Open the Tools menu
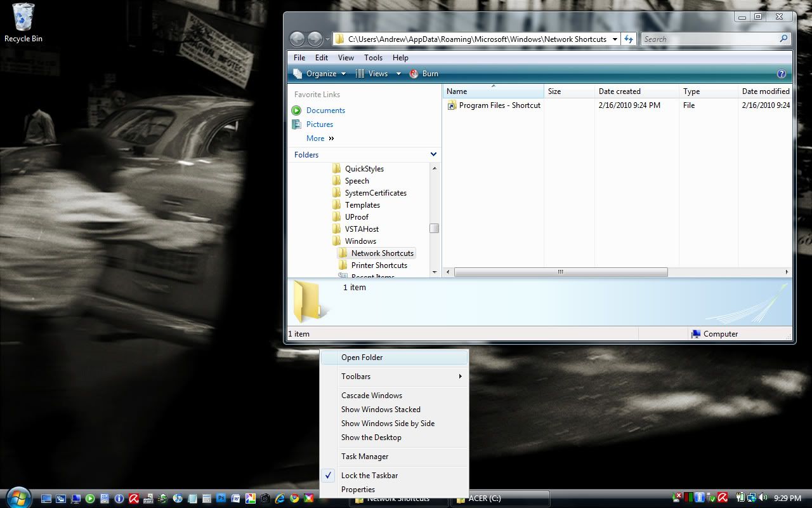The width and height of the screenshot is (812, 508). [373, 58]
